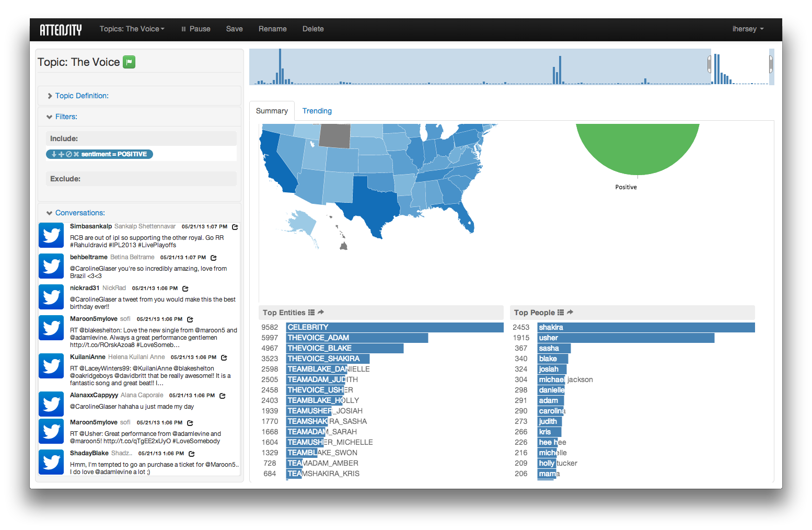Select the Summary tab
Screen dimensions: 812x530
pyautogui.click(x=272, y=111)
